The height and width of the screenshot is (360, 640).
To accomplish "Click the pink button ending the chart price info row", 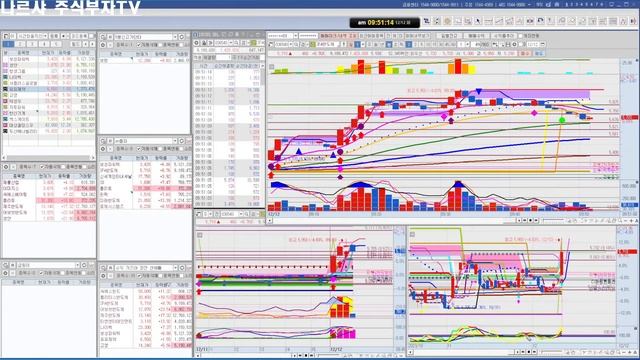I will (525, 53).
